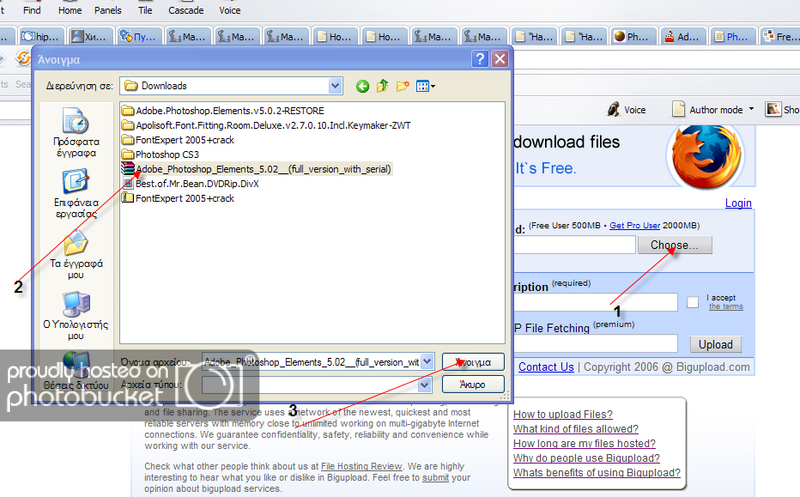This screenshot has height=497, width=800.
Task: Create a new folder in Downloads
Action: tap(403, 86)
